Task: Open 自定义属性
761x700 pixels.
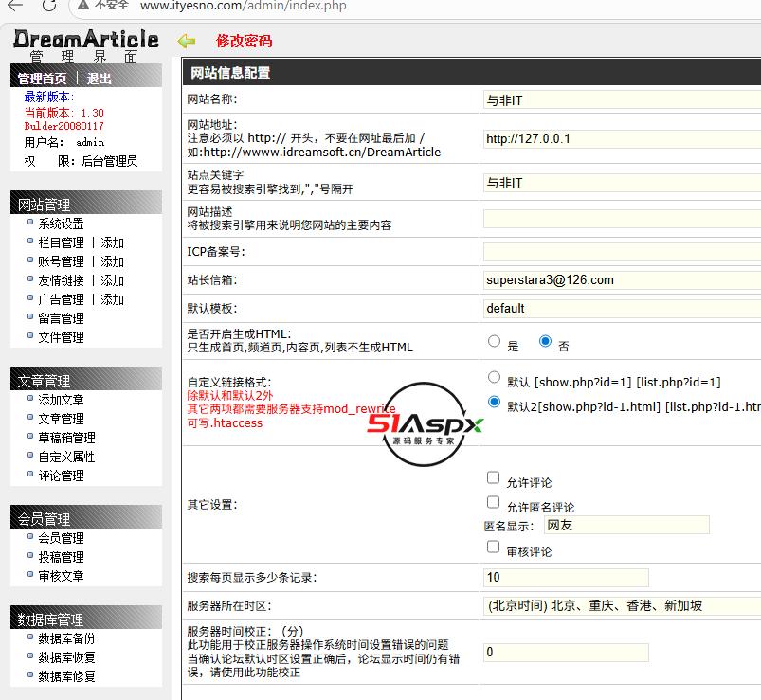Action: pos(67,457)
